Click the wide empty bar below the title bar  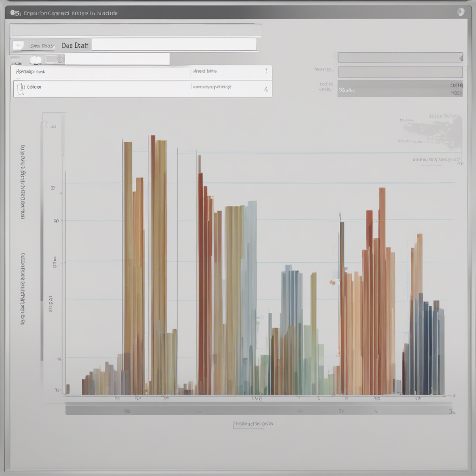point(136,31)
